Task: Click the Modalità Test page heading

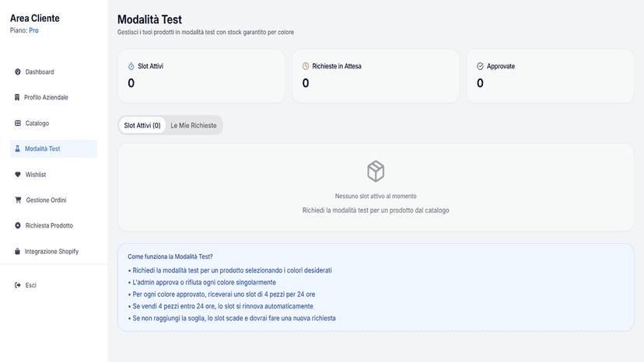Action: [149, 19]
